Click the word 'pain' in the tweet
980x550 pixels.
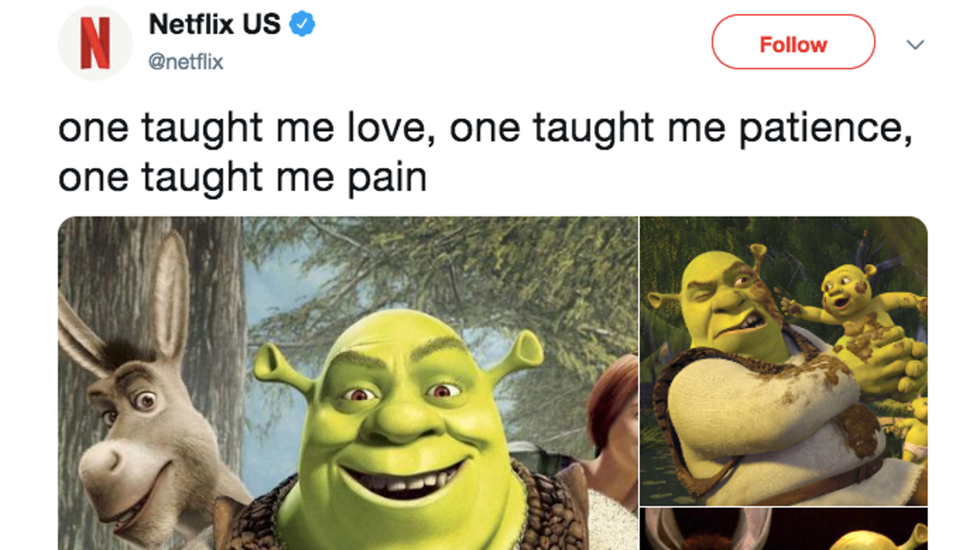tap(387, 178)
